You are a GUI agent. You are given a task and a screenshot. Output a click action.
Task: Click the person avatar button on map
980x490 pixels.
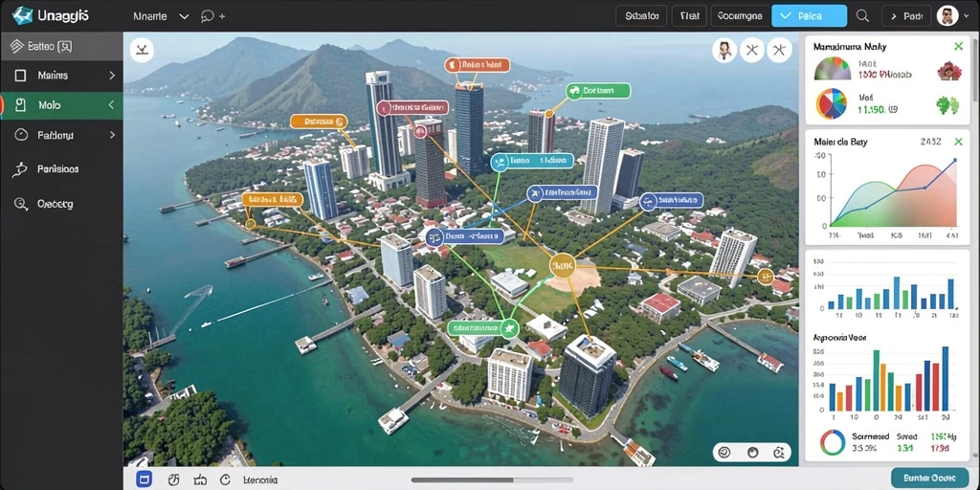724,51
